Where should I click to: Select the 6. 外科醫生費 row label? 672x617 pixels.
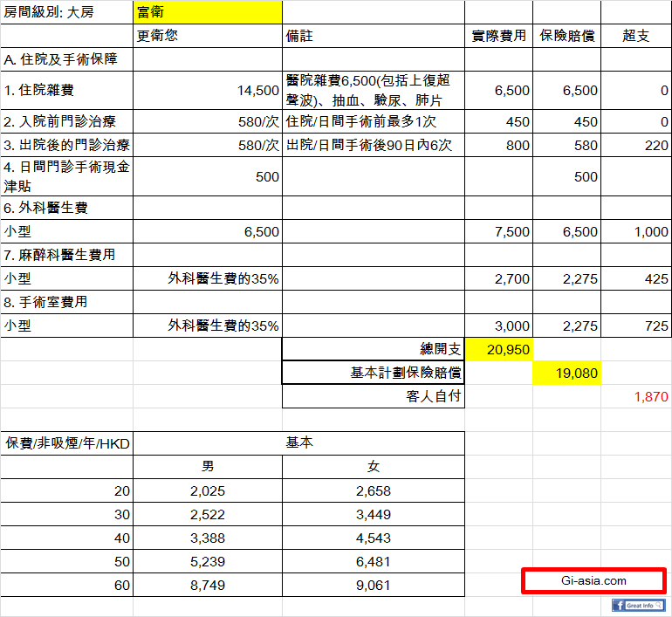point(67,208)
